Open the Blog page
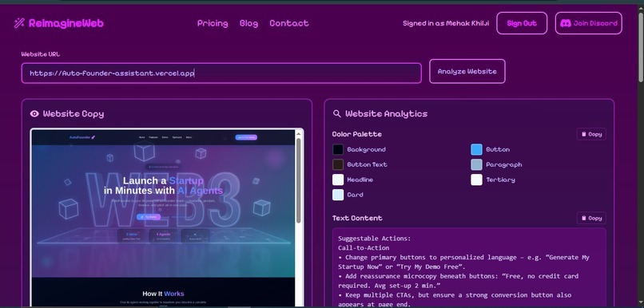Screen dimensions: 644x308 pyautogui.click(x=249, y=23)
